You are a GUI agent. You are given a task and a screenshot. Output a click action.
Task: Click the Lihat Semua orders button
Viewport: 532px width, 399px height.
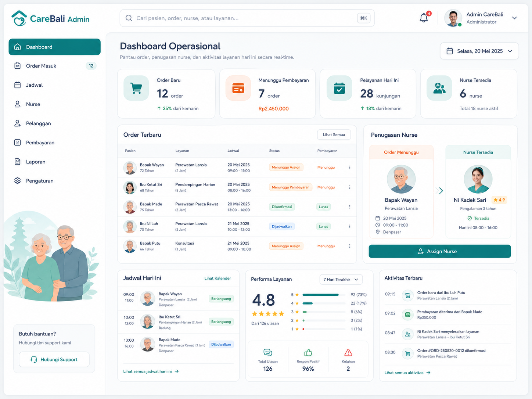click(334, 135)
